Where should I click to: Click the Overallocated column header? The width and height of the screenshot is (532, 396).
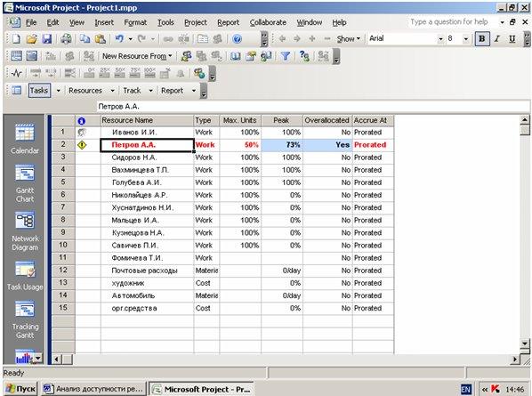point(327,120)
